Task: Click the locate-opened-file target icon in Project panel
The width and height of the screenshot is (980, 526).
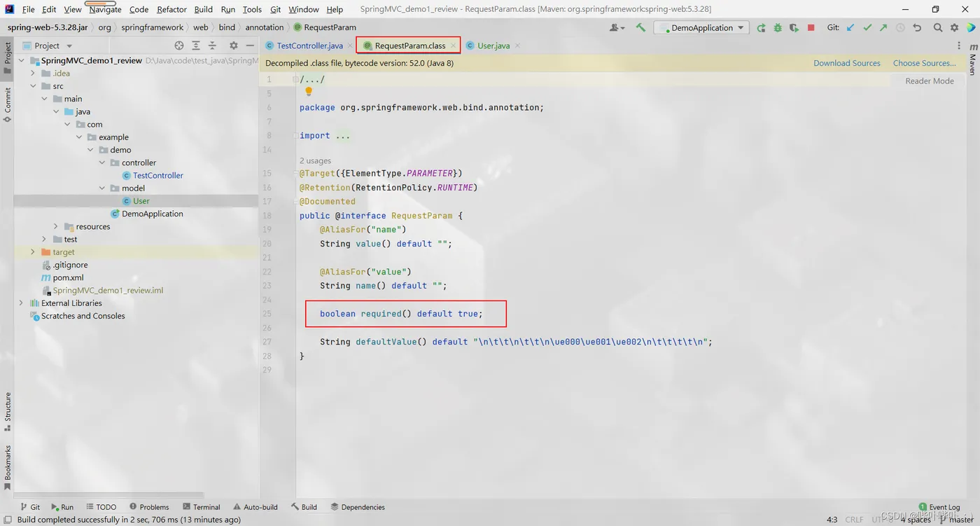Action: [179, 46]
